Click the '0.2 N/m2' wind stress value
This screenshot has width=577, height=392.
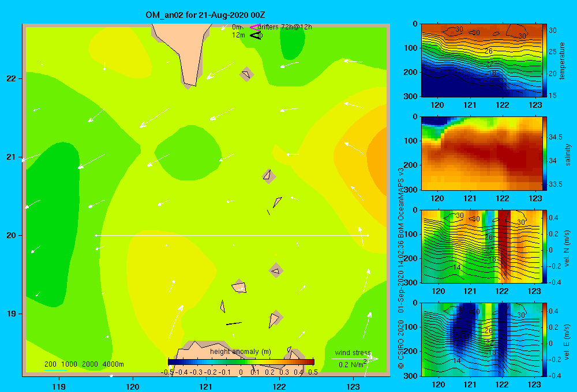353,364
